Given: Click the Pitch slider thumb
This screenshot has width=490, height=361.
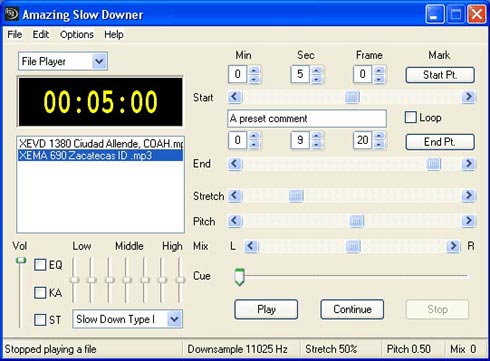Looking at the screenshot, I should 356,221.
